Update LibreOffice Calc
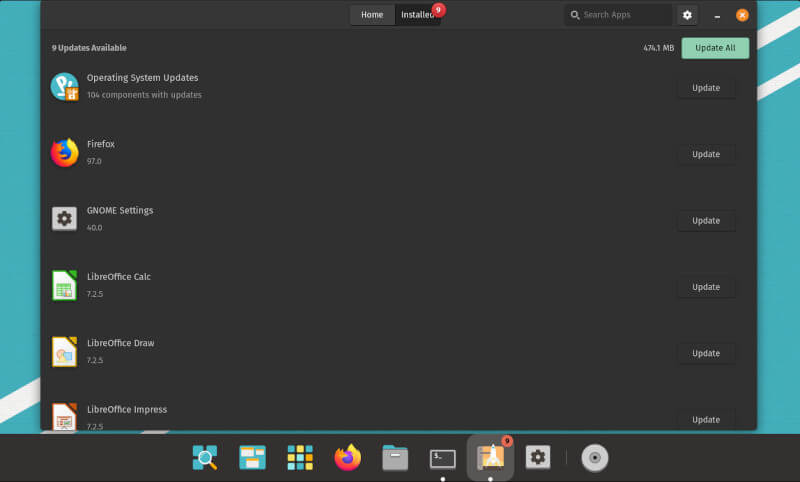 click(x=706, y=287)
